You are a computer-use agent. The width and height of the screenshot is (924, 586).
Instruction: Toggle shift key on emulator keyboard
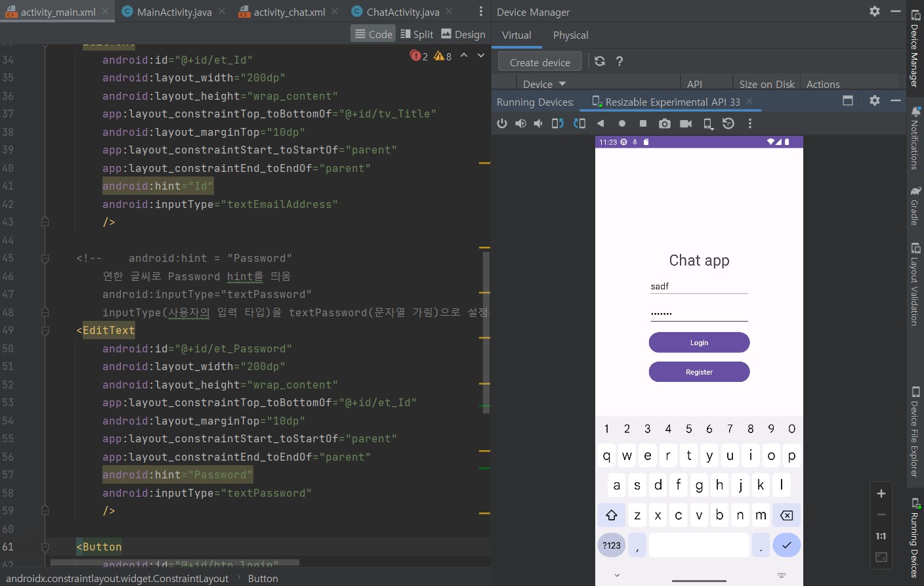coord(612,515)
